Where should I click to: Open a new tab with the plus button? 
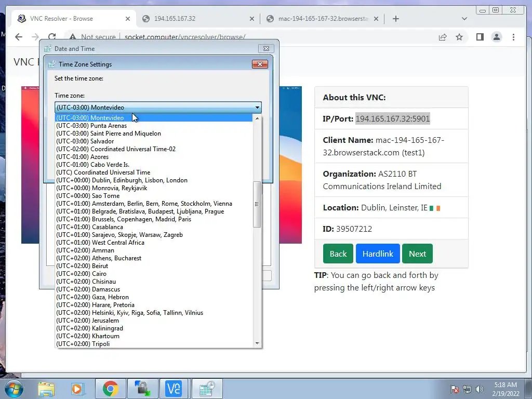coord(395,19)
